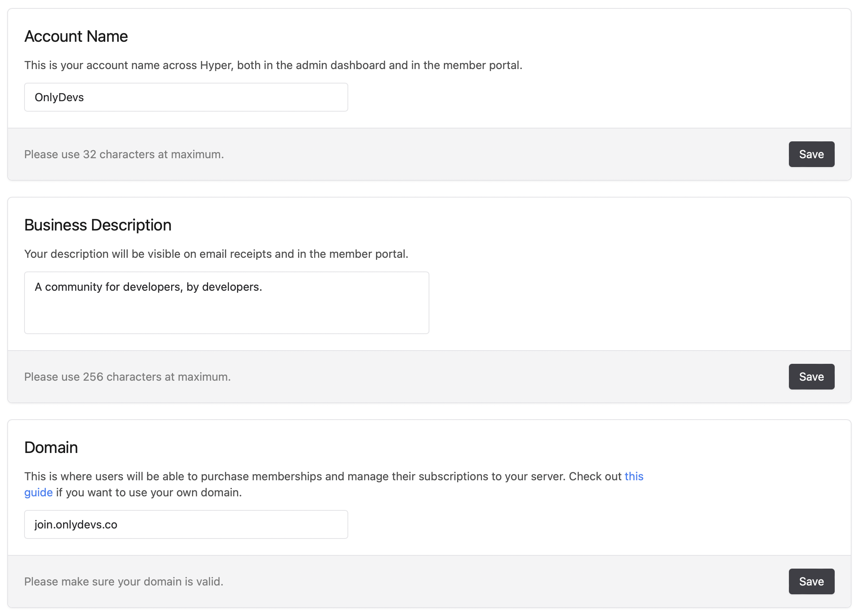Click the account name across Hyper description text

(273, 65)
